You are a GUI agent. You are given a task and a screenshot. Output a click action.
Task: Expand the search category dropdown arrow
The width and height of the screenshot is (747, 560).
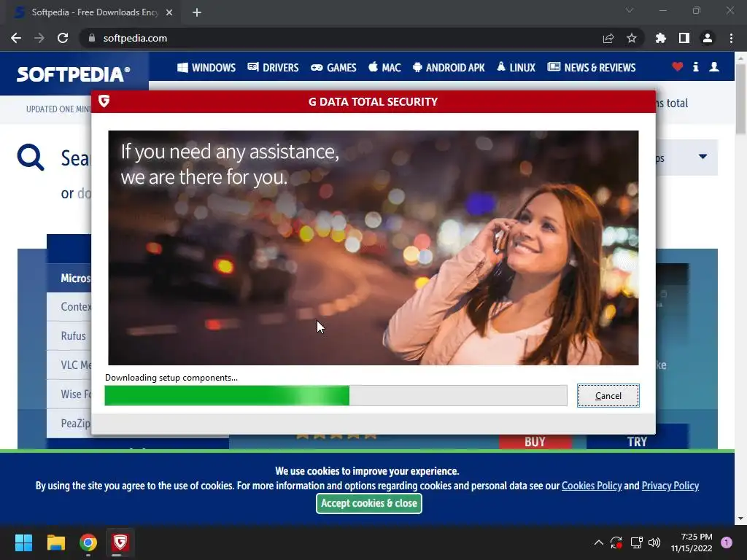[x=703, y=157]
